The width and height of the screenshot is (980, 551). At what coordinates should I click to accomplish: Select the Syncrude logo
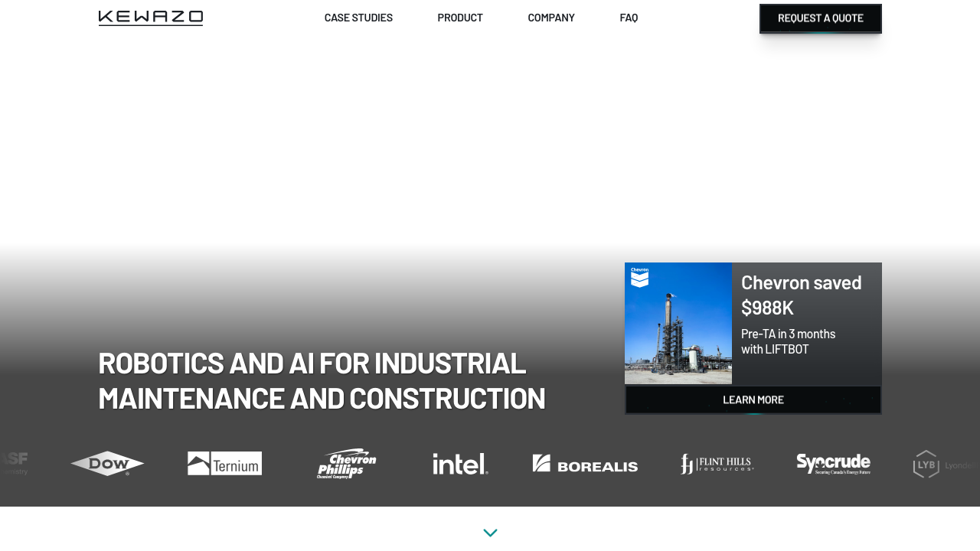833,464
